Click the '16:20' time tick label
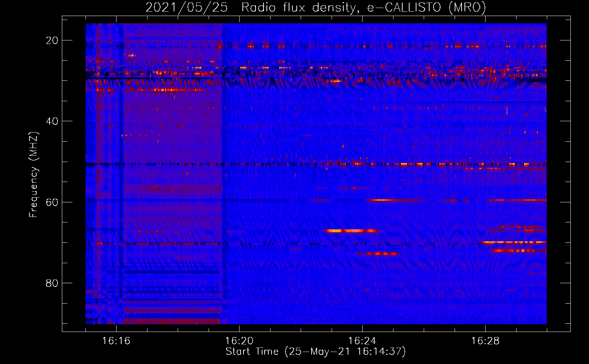The height and width of the screenshot is (364, 589). [239, 341]
